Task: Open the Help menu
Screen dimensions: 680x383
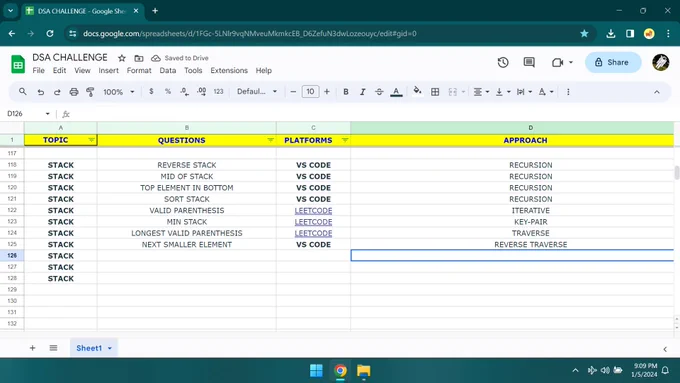Action: tap(263, 70)
